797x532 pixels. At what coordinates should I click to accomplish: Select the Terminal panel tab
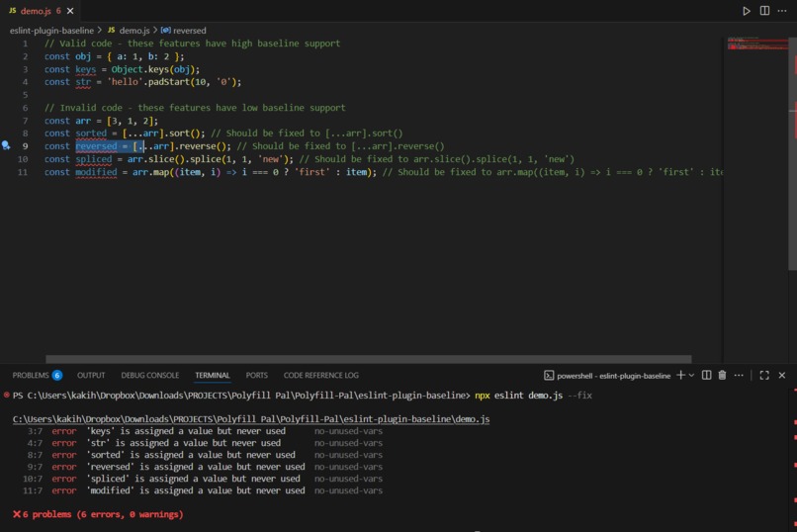213,375
